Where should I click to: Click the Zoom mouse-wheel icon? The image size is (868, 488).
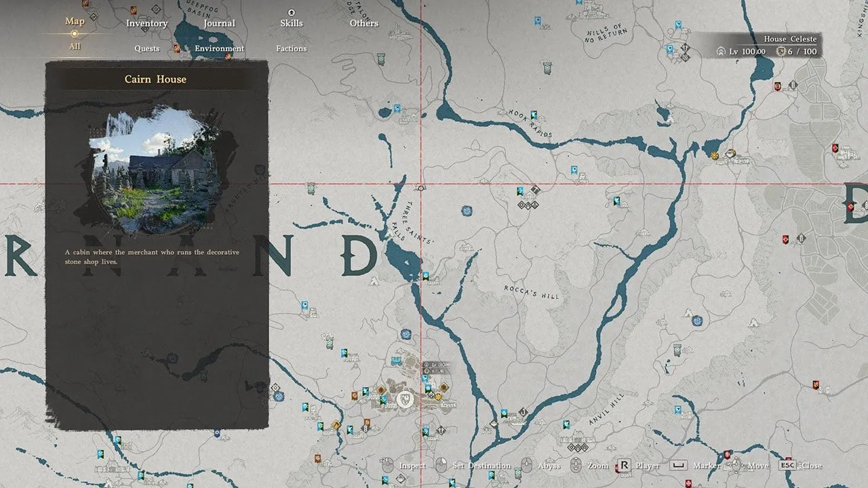pyautogui.click(x=576, y=465)
